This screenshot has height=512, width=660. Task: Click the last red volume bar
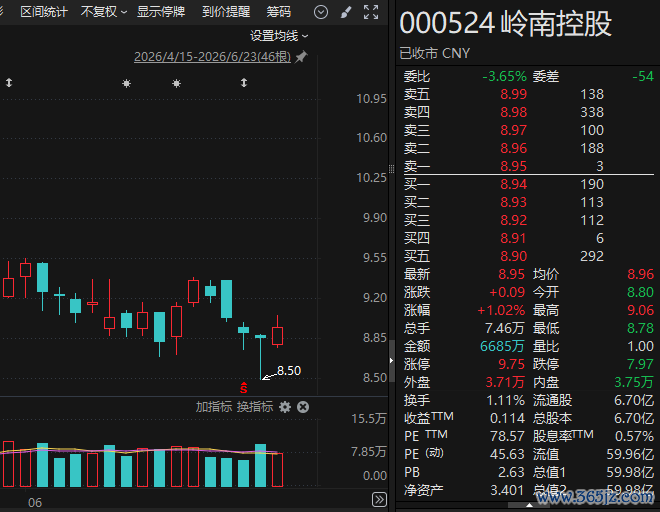click(x=277, y=470)
